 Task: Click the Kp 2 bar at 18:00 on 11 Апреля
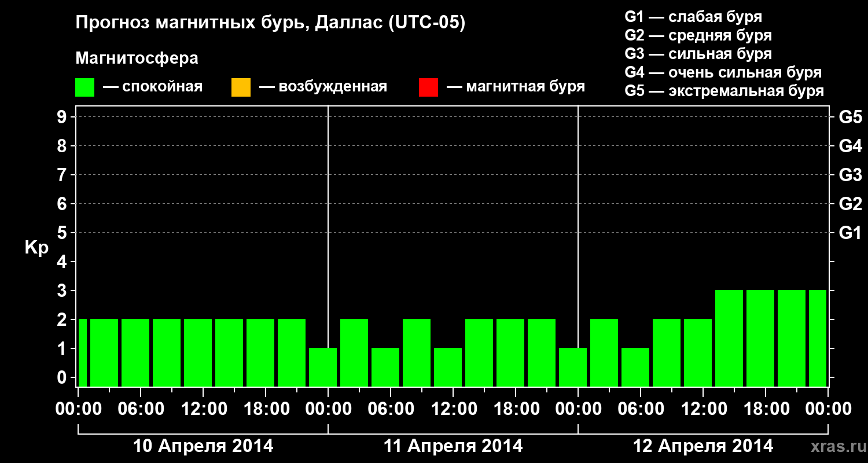coord(510,352)
